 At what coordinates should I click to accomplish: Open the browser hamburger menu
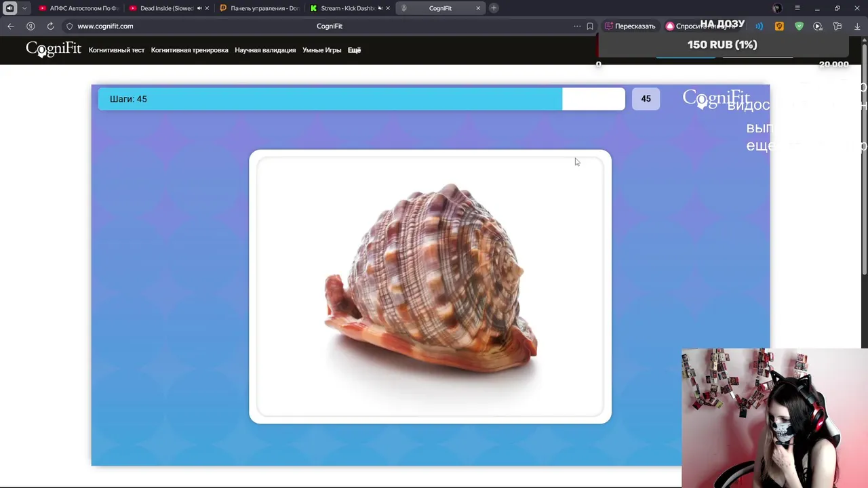pyautogui.click(x=797, y=8)
